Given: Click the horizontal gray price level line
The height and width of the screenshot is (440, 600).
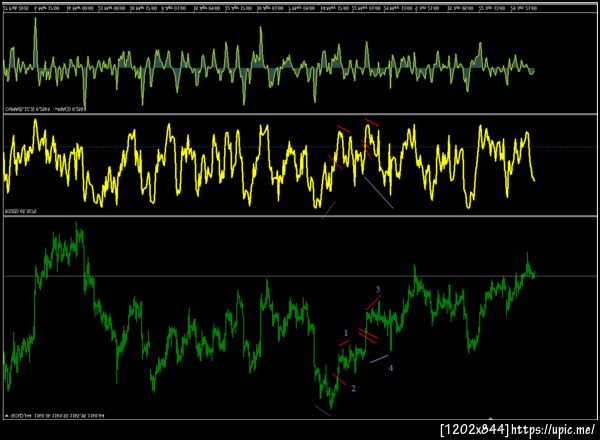Looking at the screenshot, I should click(300, 276).
